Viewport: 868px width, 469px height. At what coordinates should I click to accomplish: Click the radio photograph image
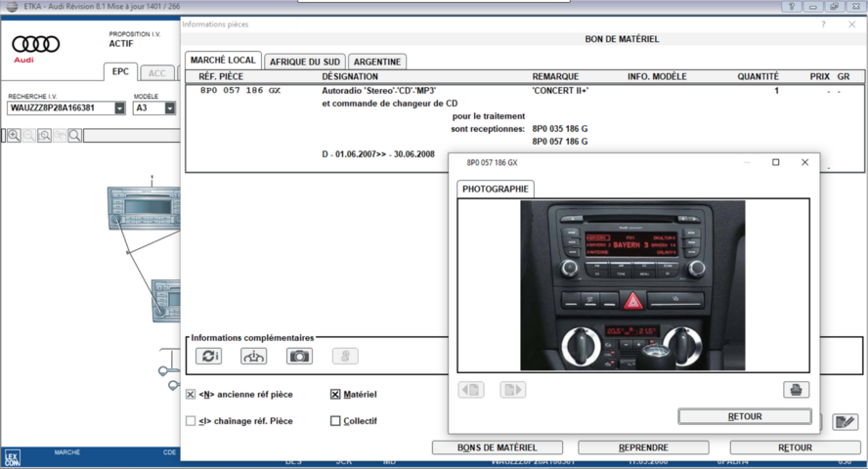pos(632,285)
